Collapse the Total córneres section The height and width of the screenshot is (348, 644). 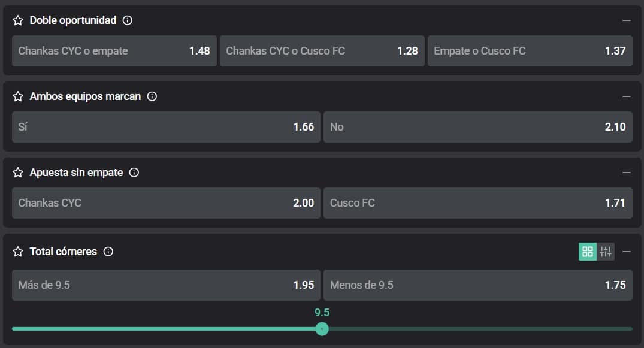pyautogui.click(x=627, y=252)
